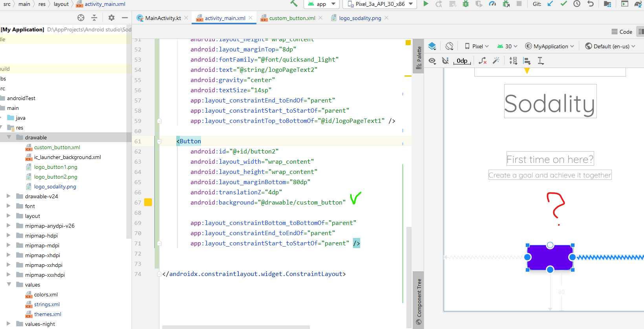644x329 pixels.
Task: Click the Apply Code Changes icon
Action: (x=452, y=4)
